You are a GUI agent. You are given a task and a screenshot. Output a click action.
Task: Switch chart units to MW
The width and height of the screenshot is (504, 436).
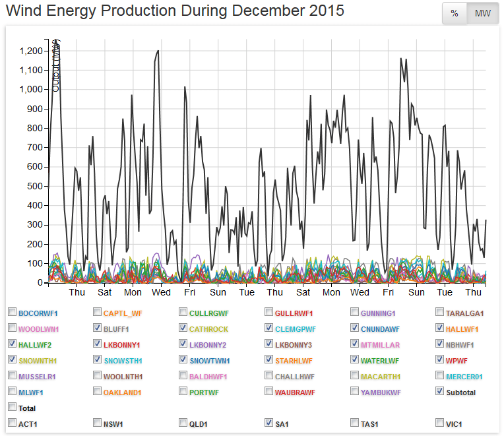482,14
